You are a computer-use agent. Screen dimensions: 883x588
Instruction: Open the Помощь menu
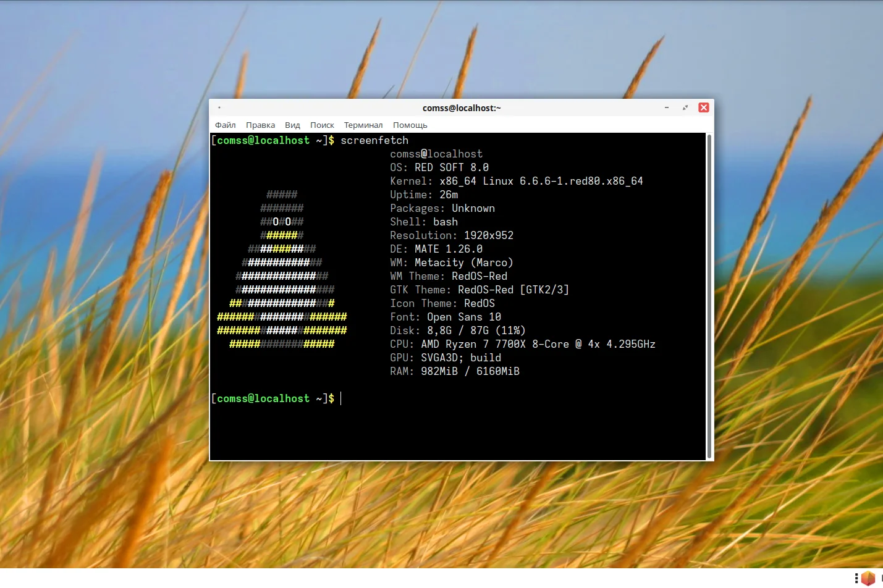[x=410, y=125]
